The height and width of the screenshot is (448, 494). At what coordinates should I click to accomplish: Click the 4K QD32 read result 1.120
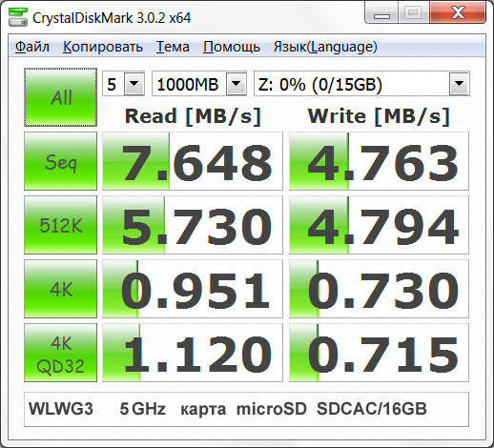[x=193, y=353]
